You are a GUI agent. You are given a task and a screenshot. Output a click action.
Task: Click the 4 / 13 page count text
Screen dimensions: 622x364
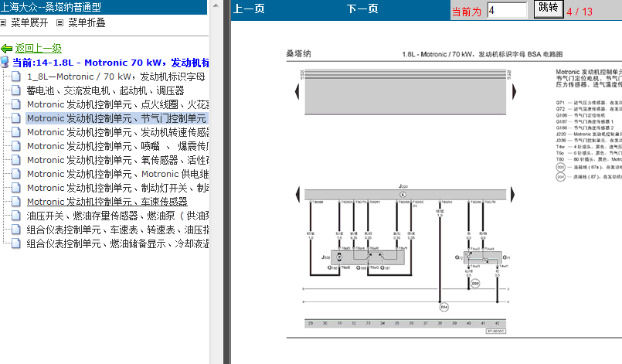click(580, 12)
